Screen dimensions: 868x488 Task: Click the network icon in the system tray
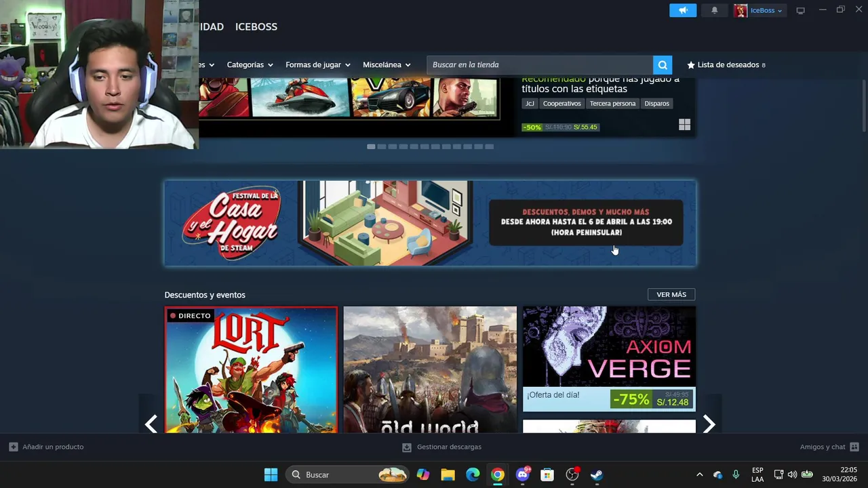pos(778,474)
